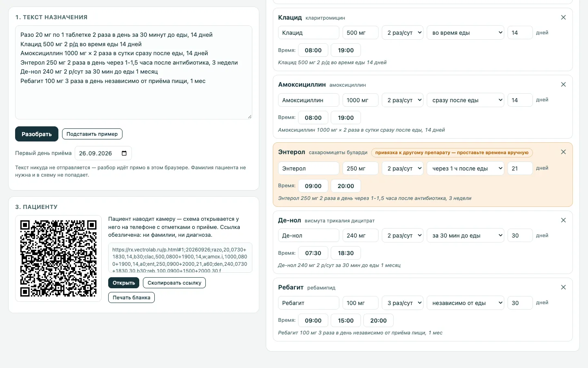The height and width of the screenshot is (368, 588).
Task: Click the generic name 'висмута трикалия дицитрат'
Action: pos(340,221)
